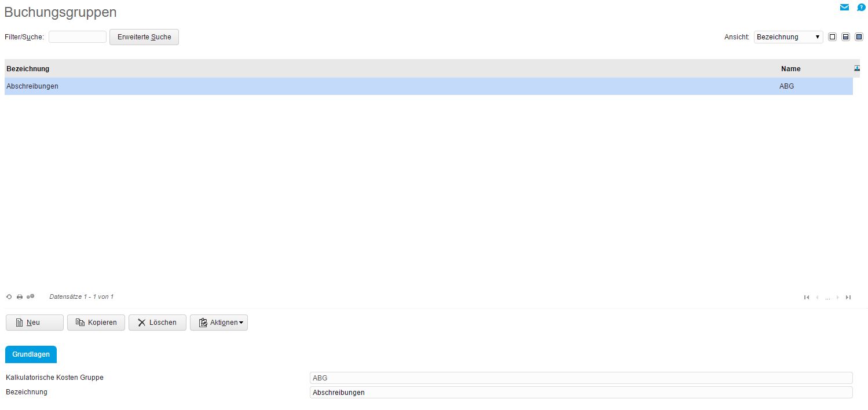Viewport: 868px width, 410px height.
Task: Open the column settings icon in table header
Action: (x=857, y=68)
